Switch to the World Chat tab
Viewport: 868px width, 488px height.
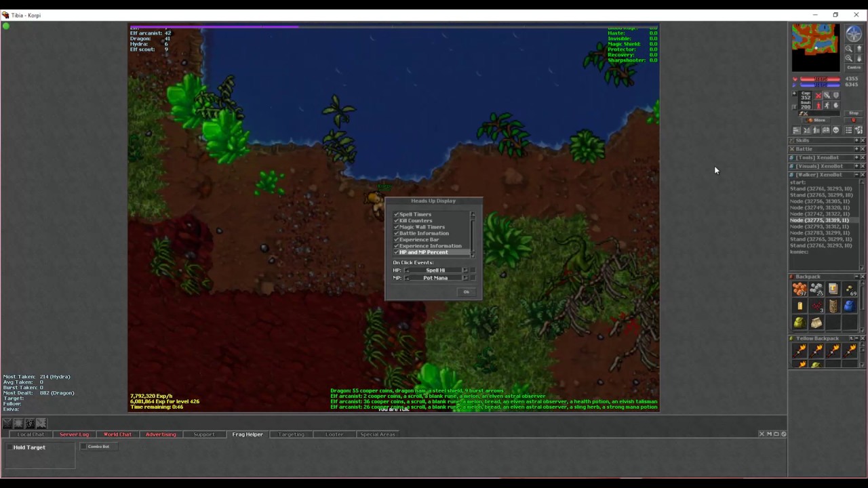click(x=117, y=434)
